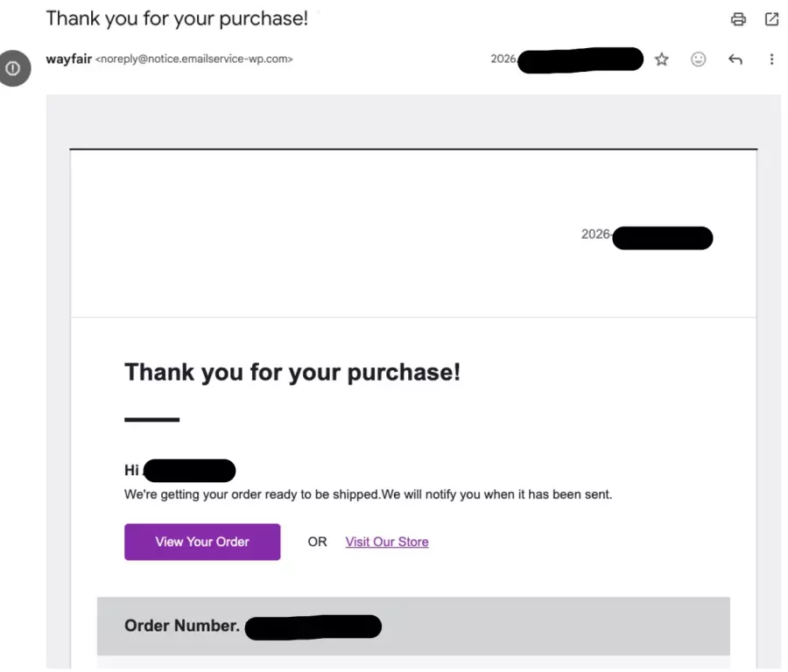Screen dimensions: 788x672
Task: Click the sender name wayfair
Action: click(68, 59)
